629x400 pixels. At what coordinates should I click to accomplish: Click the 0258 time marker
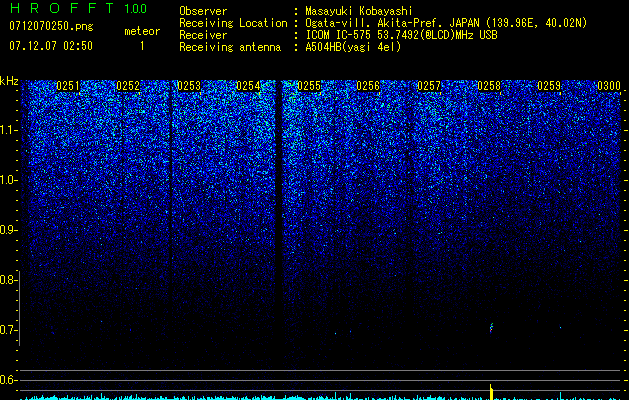pyautogui.click(x=489, y=86)
